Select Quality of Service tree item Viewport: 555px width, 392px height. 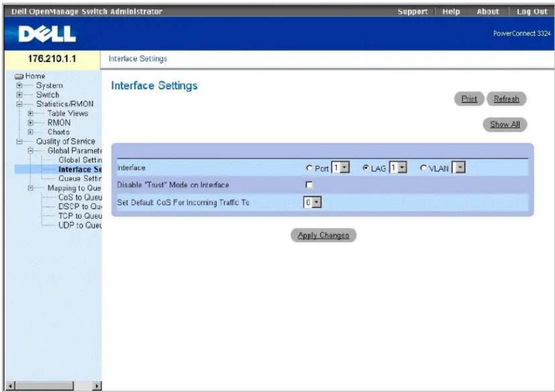pos(66,141)
